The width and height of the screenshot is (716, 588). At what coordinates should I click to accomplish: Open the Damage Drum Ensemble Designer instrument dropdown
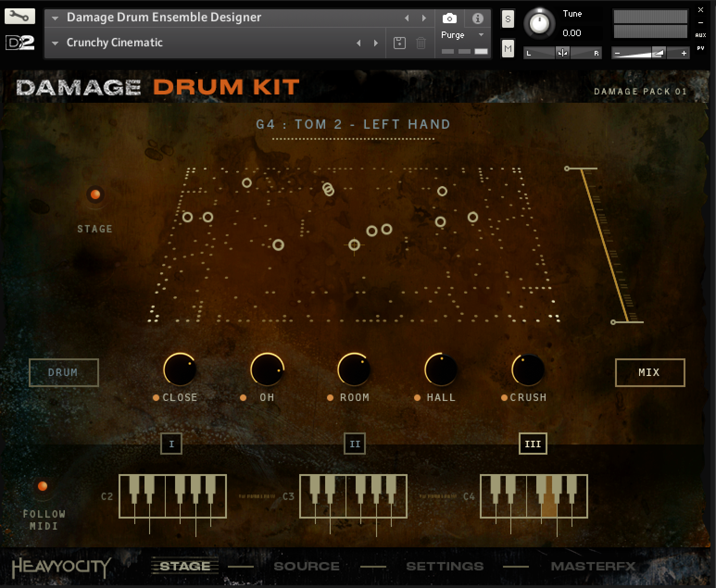55,19
